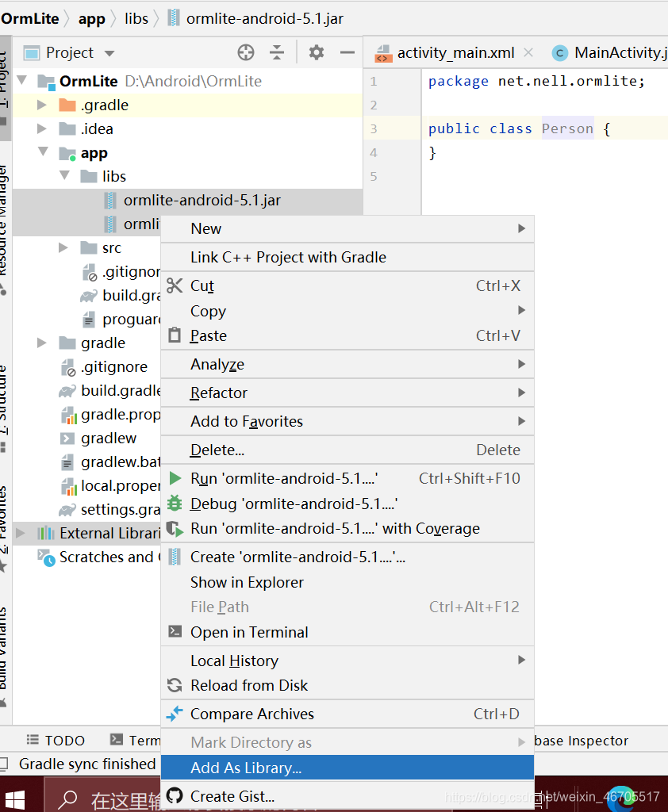Select ormlite-android-5.1.jar in tree
Screen dimensions: 668x812
202,201
